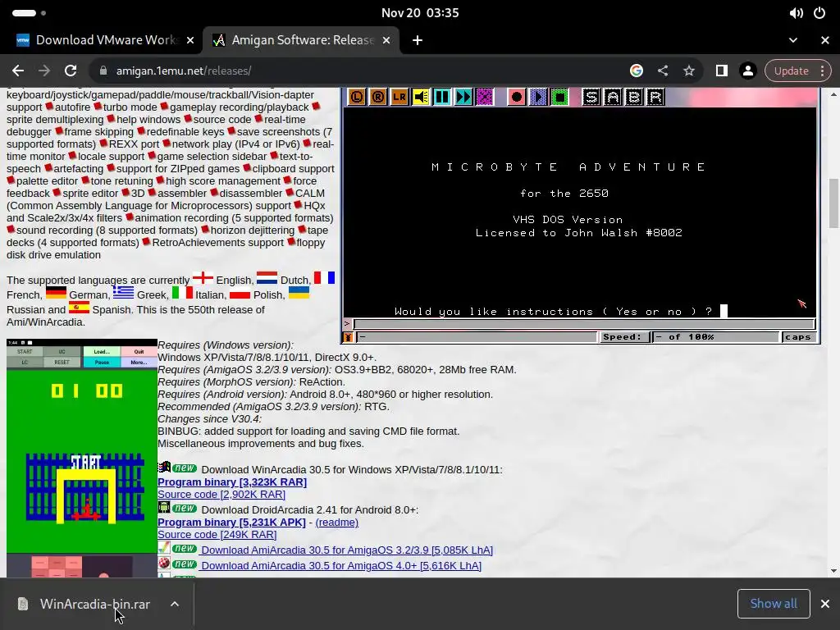Download WinArcadia Program binary 3,323K RAR
The width and height of the screenshot is (840, 630).
(x=232, y=482)
